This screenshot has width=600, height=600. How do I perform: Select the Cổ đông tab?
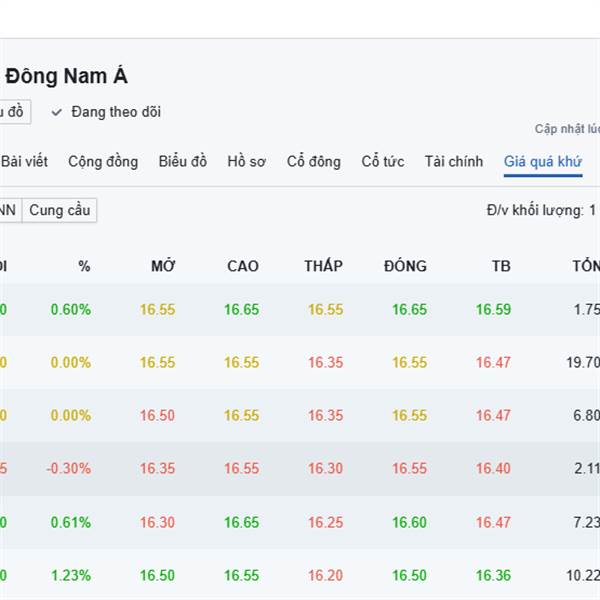(313, 161)
